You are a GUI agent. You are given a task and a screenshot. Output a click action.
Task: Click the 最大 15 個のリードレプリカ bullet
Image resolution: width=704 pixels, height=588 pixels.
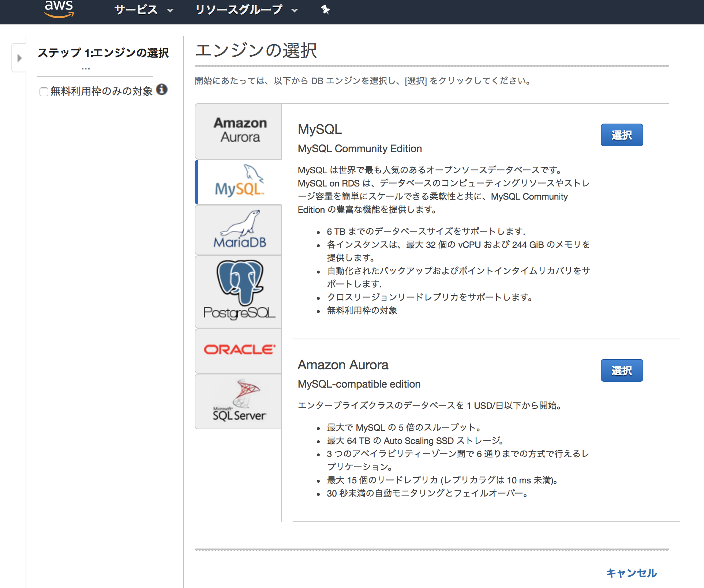pyautogui.click(x=442, y=480)
